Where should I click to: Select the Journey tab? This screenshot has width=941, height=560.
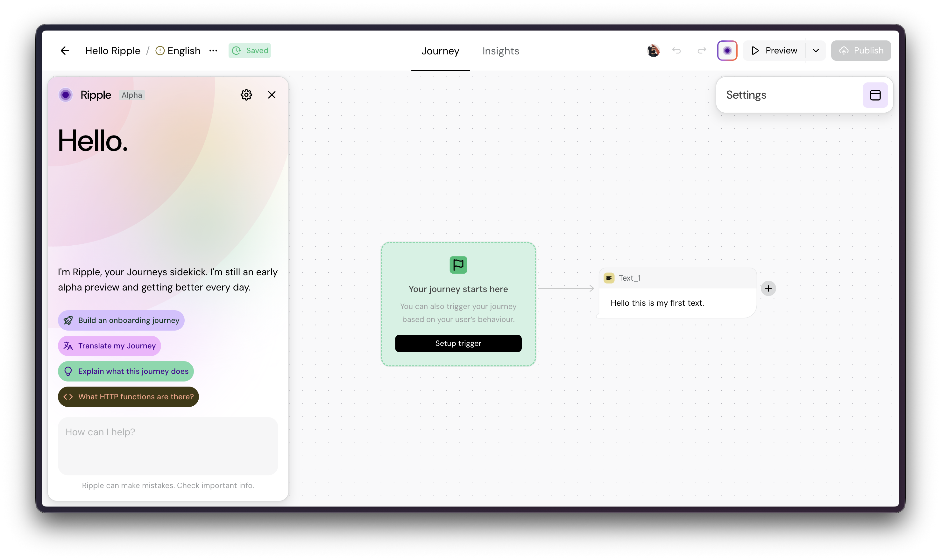tap(440, 51)
